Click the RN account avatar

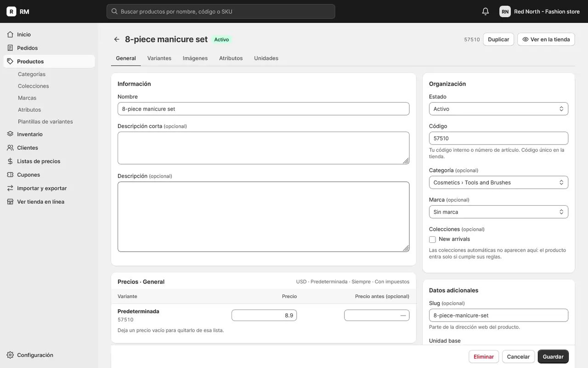505,11
